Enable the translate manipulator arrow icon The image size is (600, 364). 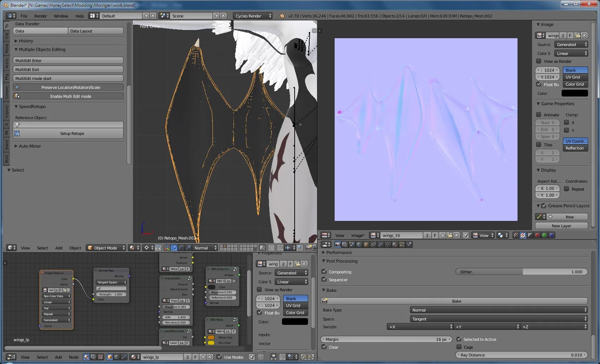pyautogui.click(x=174, y=248)
